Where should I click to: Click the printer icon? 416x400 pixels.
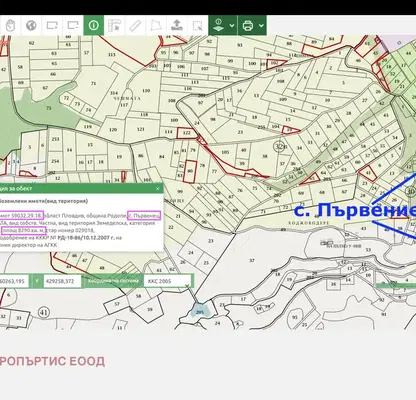pos(248,25)
